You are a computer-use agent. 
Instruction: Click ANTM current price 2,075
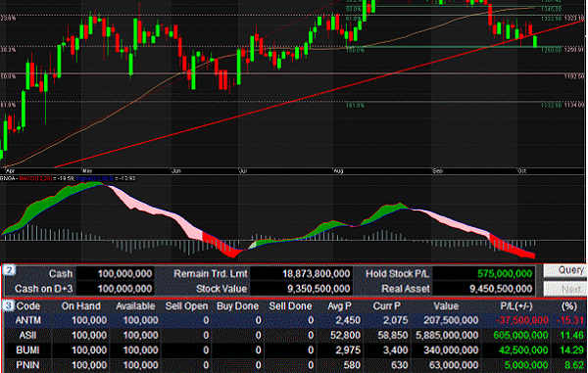tap(396, 320)
